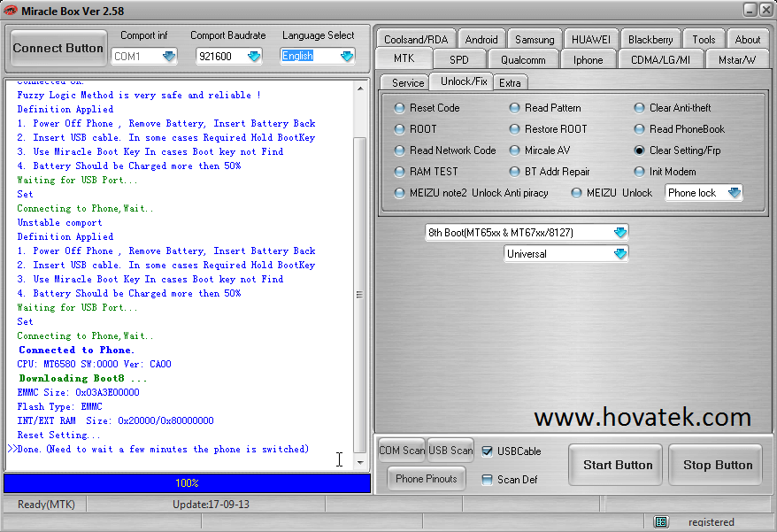The image size is (777, 532).
Task: Select the Read PhoneBook option
Action: (x=680, y=129)
